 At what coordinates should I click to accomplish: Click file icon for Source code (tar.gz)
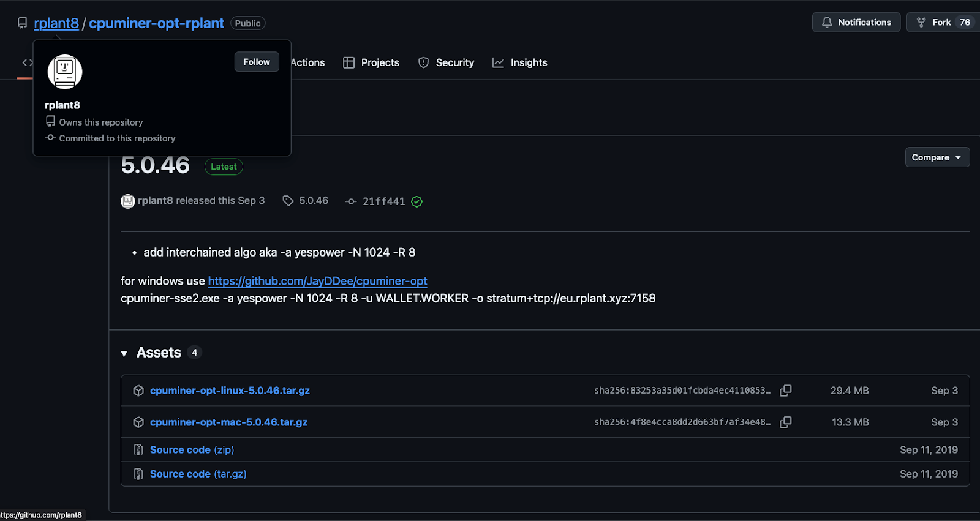138,474
